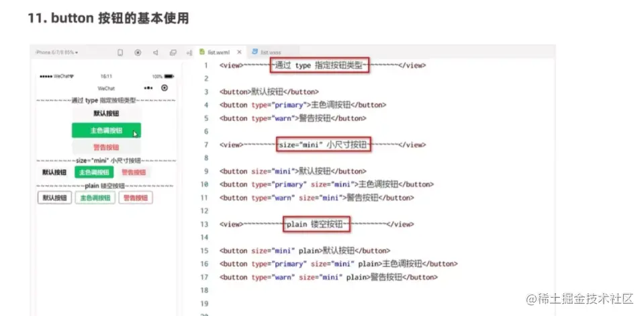The image size is (644, 316).
Task: Switch to the list.wxss editor tab
Action: click(x=267, y=52)
